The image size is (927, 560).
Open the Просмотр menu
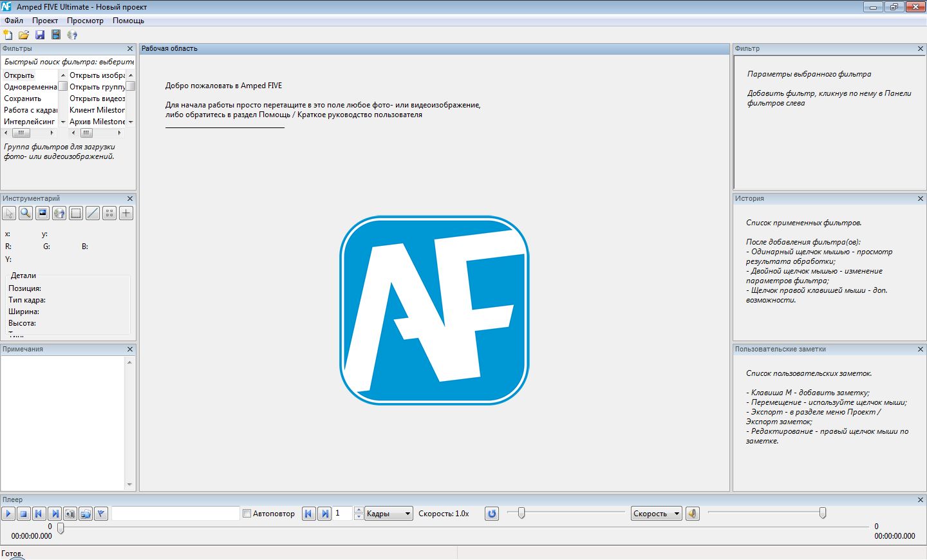click(x=85, y=21)
